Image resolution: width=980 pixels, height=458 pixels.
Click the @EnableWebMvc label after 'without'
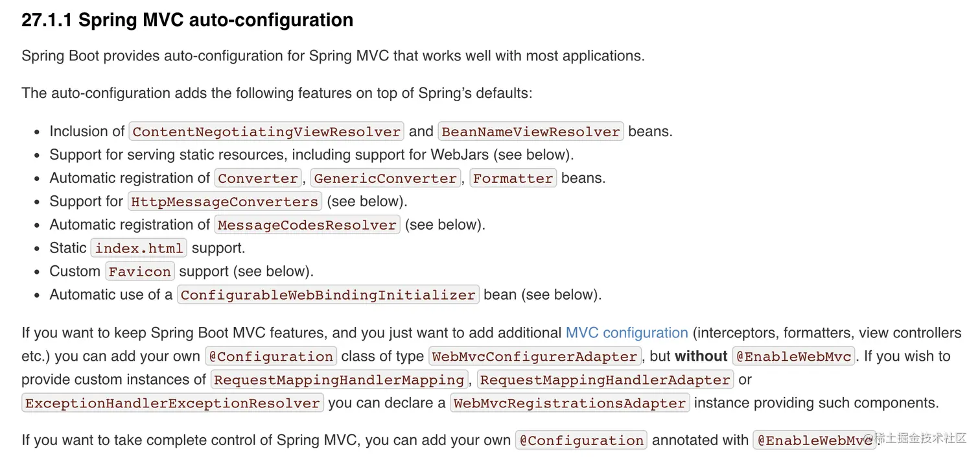795,357
